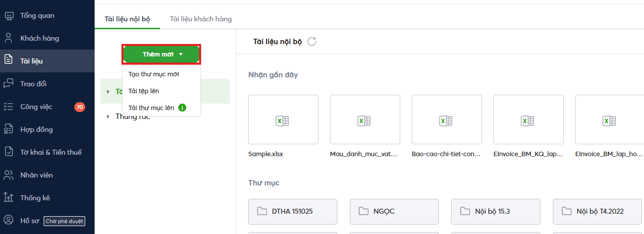Screen dimensions: 644x234
Task: Open the Tổng quan overview icon
Action: click(x=8, y=16)
